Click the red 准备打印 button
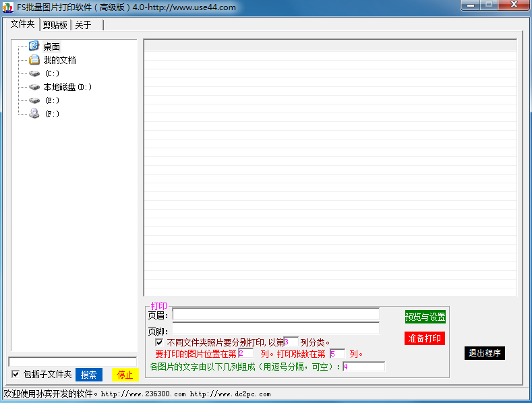The width and height of the screenshot is (532, 403). [x=424, y=338]
